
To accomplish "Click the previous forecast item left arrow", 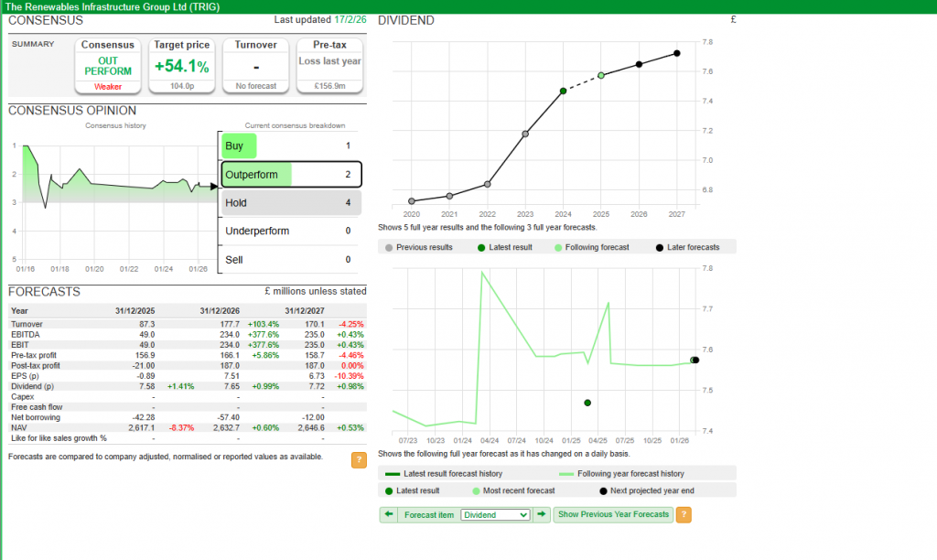I will [388, 515].
